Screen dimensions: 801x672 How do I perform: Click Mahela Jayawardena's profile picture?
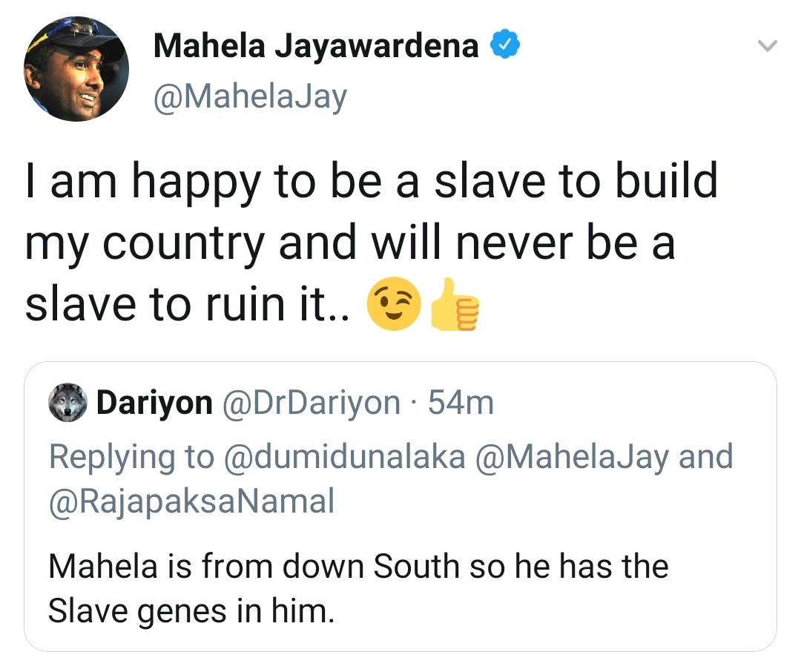76,69
